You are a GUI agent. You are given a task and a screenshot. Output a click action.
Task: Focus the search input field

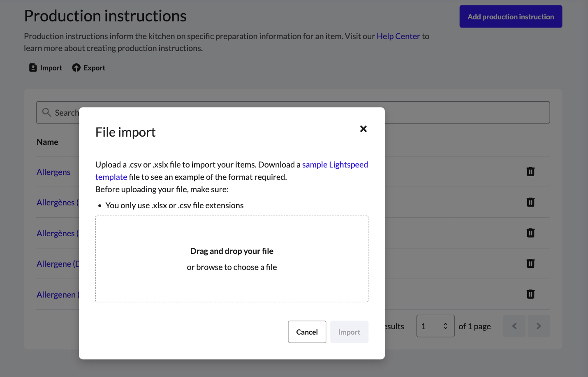[293, 112]
